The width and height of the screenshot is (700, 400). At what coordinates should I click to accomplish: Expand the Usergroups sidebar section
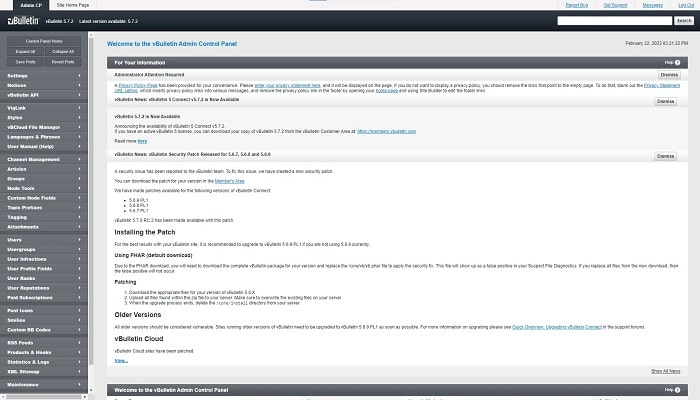44,250
